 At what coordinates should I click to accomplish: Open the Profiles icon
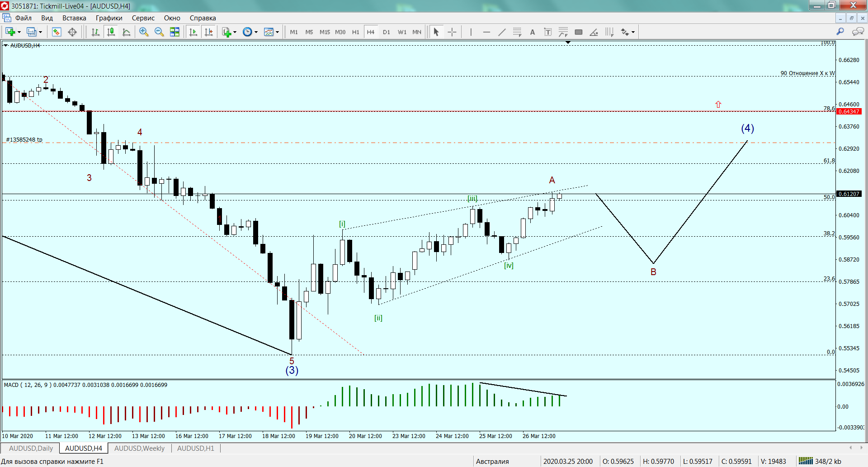(x=31, y=32)
